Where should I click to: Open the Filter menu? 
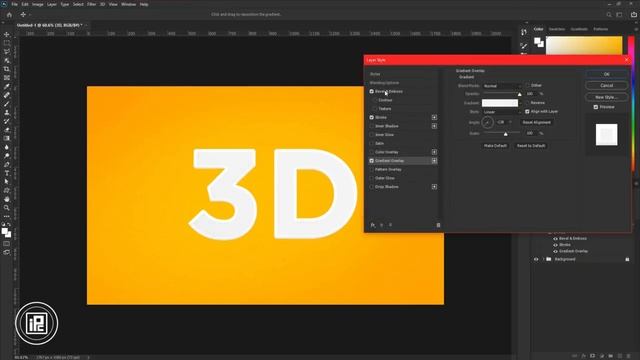click(91, 4)
